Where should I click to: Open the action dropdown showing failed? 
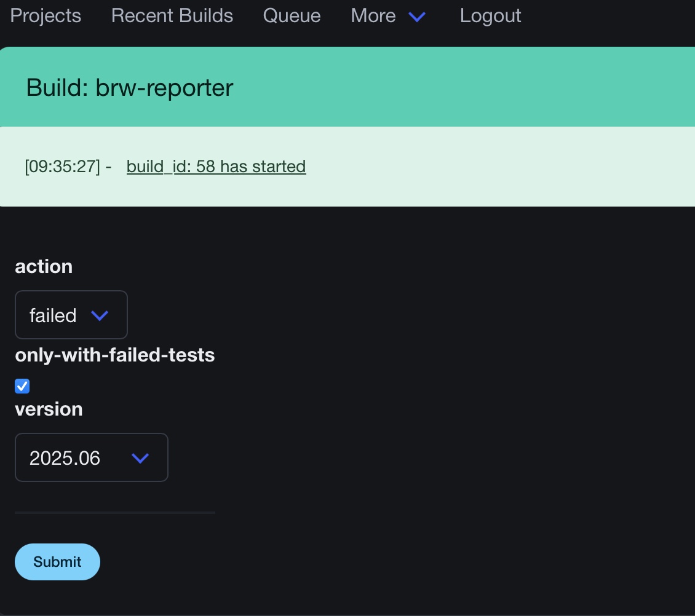tap(71, 315)
